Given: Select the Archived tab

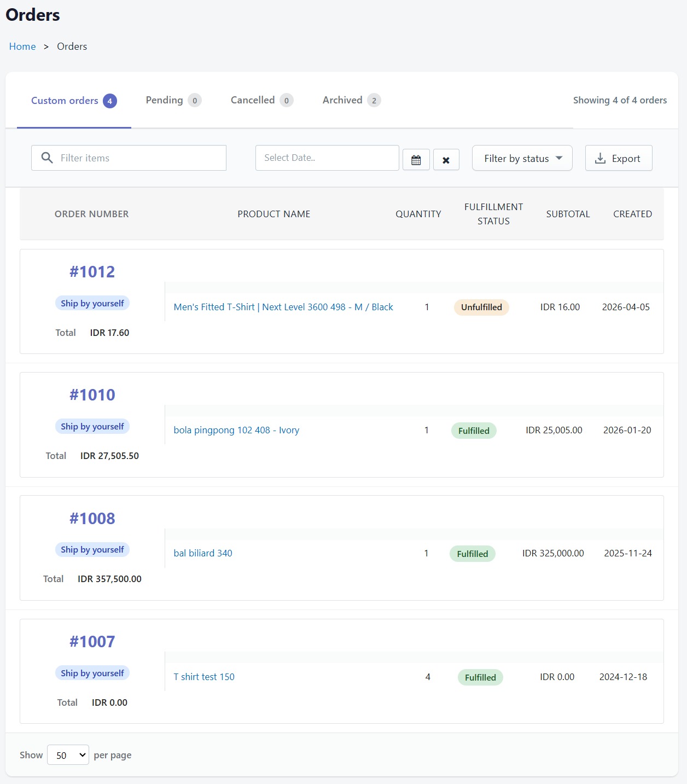Looking at the screenshot, I should click(x=342, y=100).
